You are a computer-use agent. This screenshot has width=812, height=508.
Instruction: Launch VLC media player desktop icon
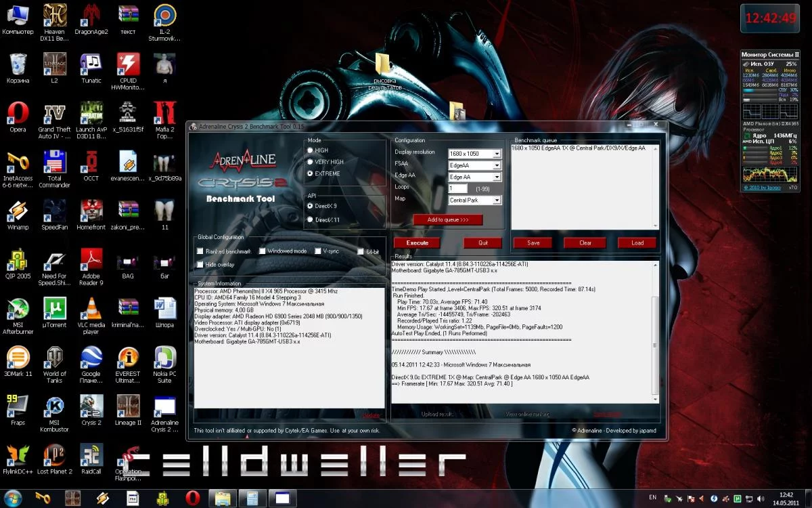pyautogui.click(x=91, y=315)
